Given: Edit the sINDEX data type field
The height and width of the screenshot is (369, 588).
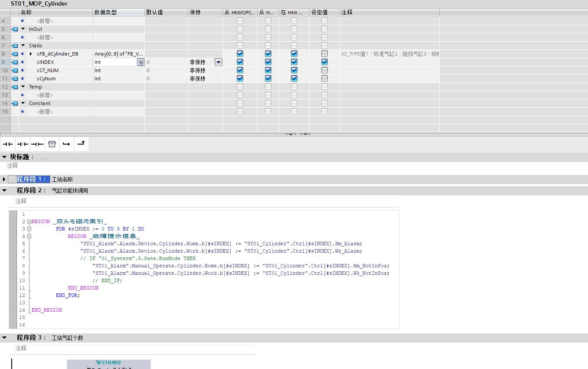Looking at the screenshot, I should pyautogui.click(x=115, y=62).
